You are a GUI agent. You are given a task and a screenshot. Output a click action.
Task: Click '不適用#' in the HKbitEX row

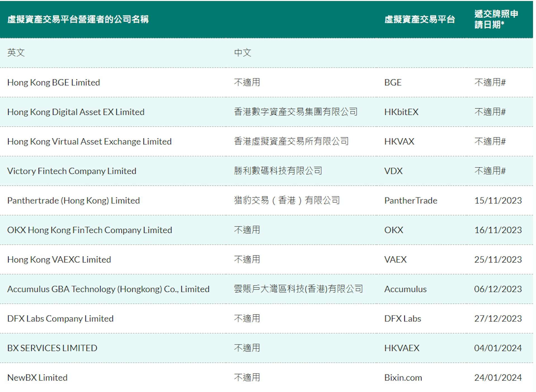coord(490,112)
